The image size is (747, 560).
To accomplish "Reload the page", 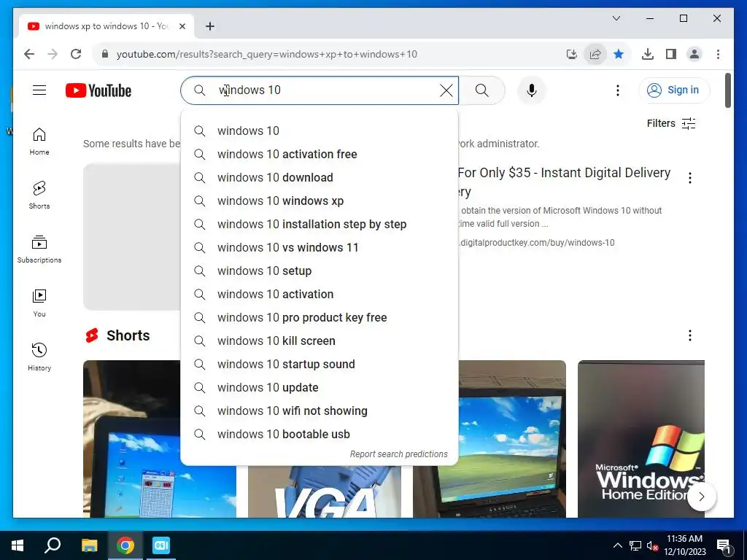I will point(76,54).
